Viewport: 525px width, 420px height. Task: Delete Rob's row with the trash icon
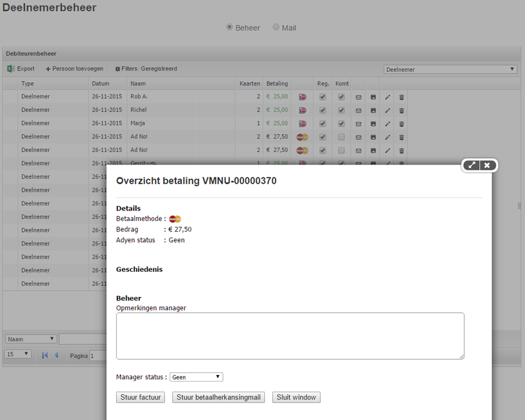[401, 97]
